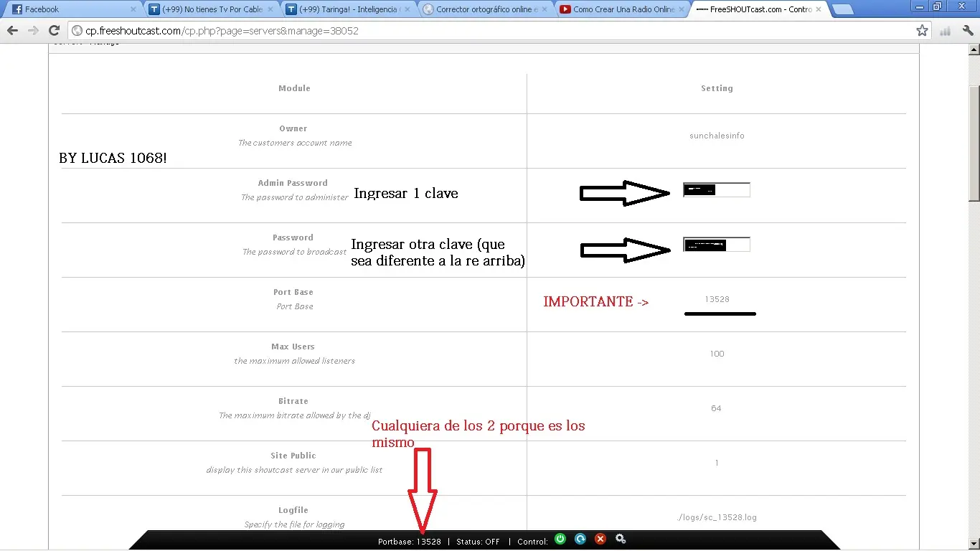
Task: Start the server with the green power icon
Action: pyautogui.click(x=560, y=540)
